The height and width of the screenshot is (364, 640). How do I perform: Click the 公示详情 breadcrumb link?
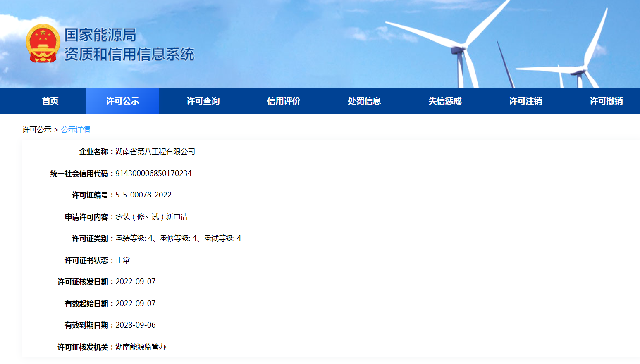coord(76,130)
